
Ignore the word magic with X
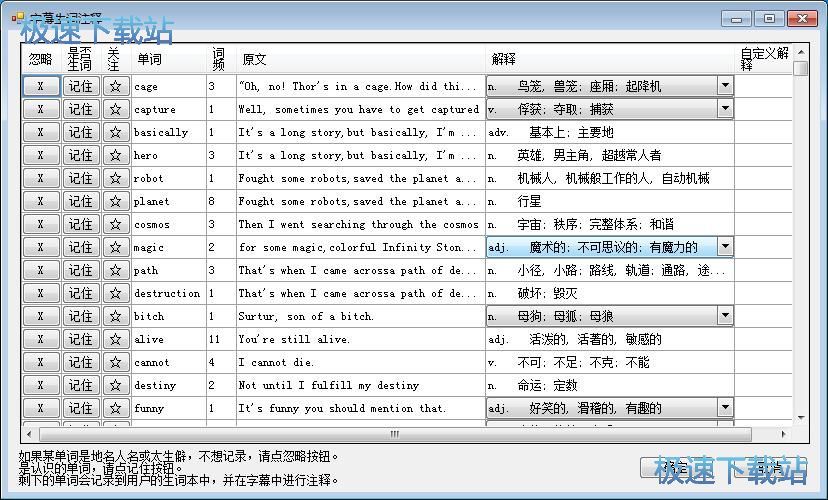tap(41, 247)
